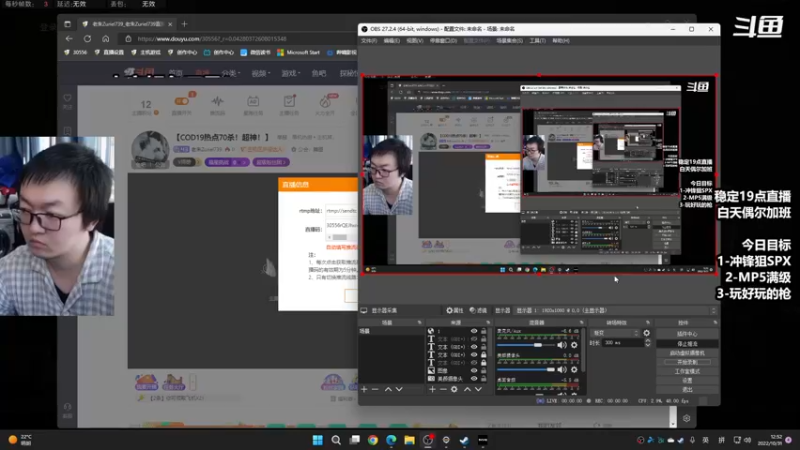This screenshot has height=450, width=800.
Task: Open settings gear of 0.0 dB mixer track
Action: point(574,369)
